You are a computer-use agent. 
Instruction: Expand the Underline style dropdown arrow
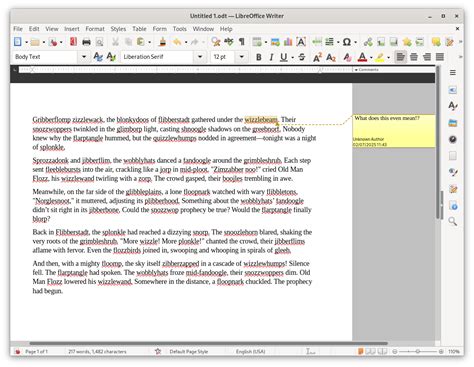click(292, 57)
